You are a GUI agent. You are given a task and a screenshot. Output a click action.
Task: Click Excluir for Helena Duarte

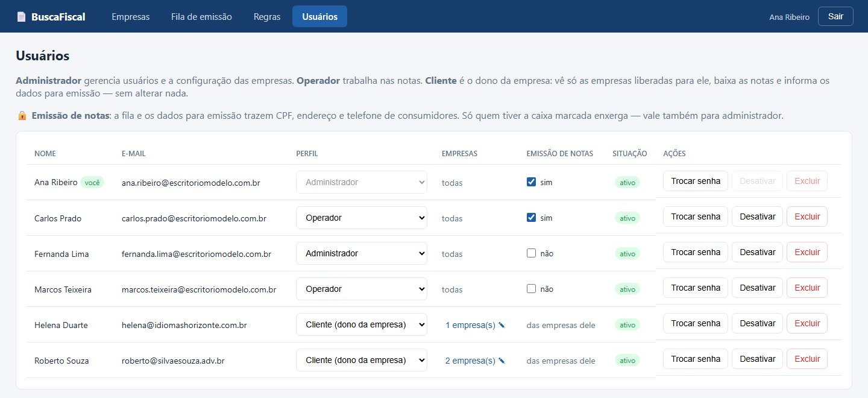pyautogui.click(x=807, y=323)
